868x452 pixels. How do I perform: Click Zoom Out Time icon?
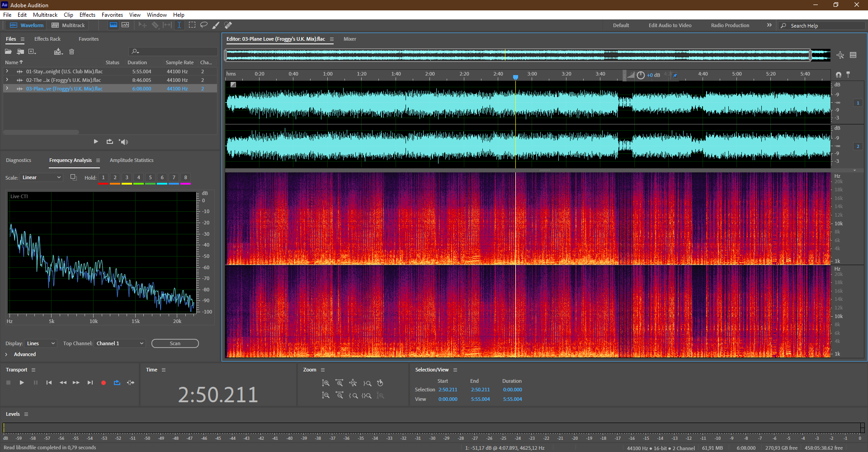pyautogui.click(x=339, y=395)
